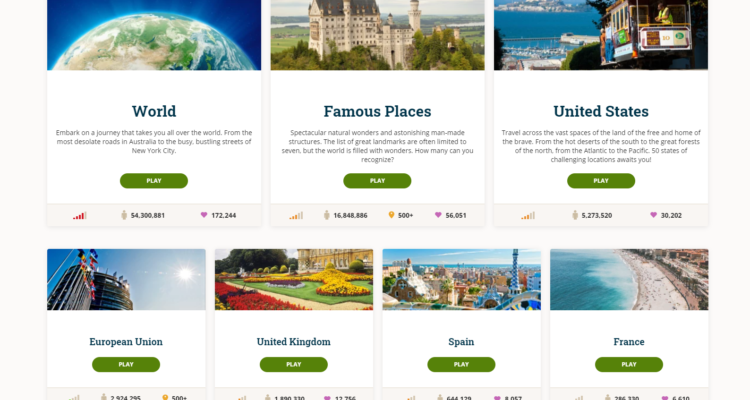Play the Famous Places map

[x=377, y=181]
